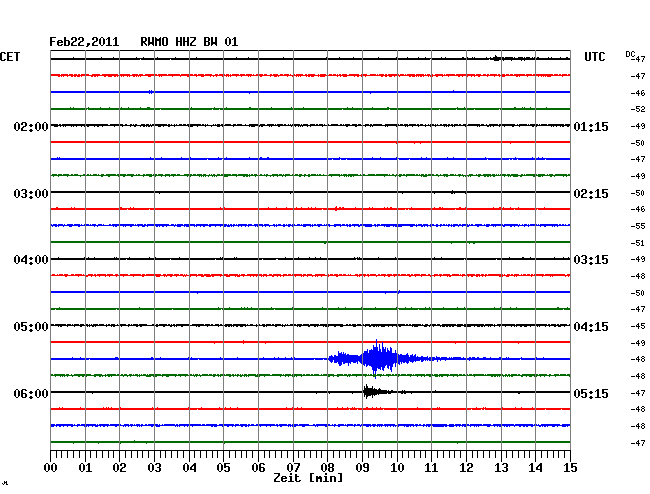Image resolution: width=650 pixels, height=494 pixels.
Task: Click the UTC timezone label
Action: pyautogui.click(x=594, y=57)
